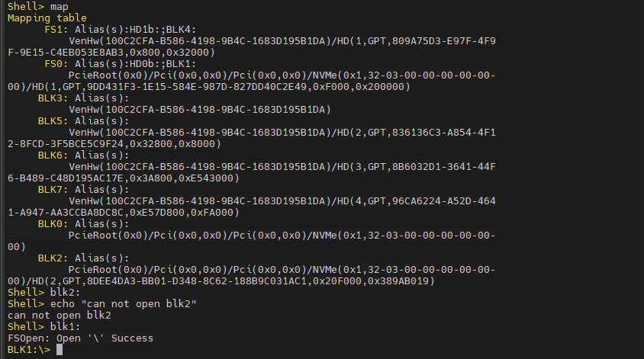Image resolution: width=644 pixels, height=359 pixels.
Task: Click the 'can not open blk2' output line
Action: [60, 316]
